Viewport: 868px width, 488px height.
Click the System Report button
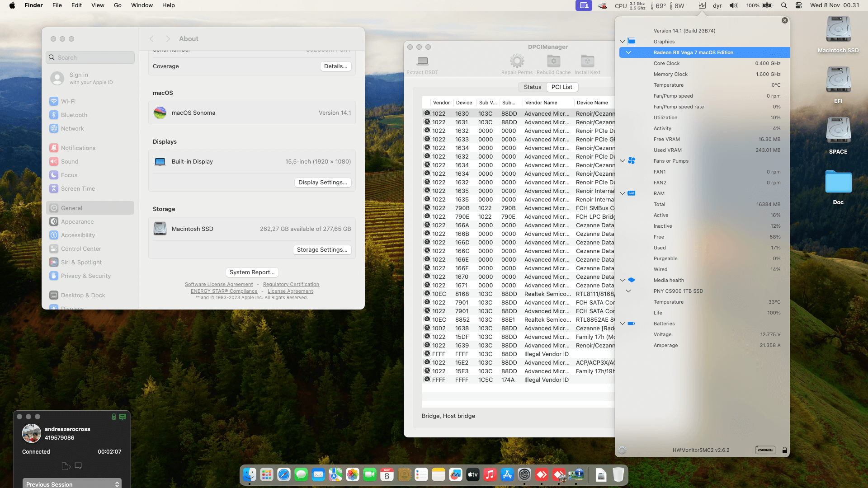(x=252, y=272)
